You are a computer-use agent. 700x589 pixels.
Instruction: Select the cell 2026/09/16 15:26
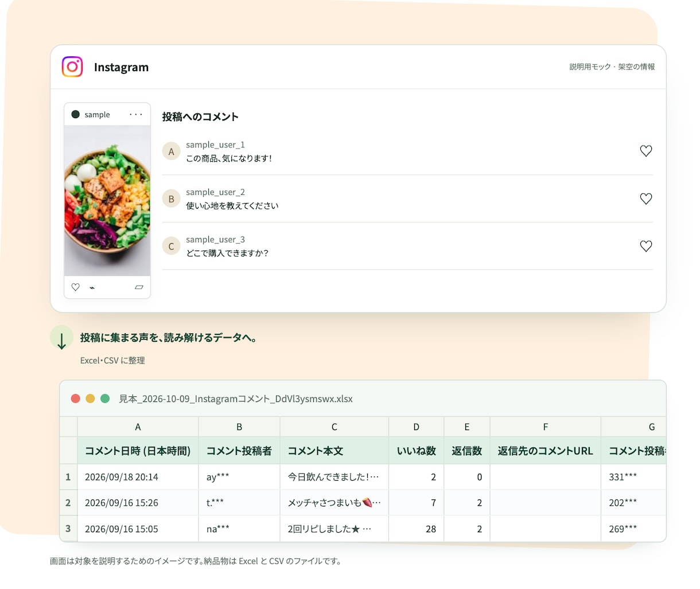(138, 502)
